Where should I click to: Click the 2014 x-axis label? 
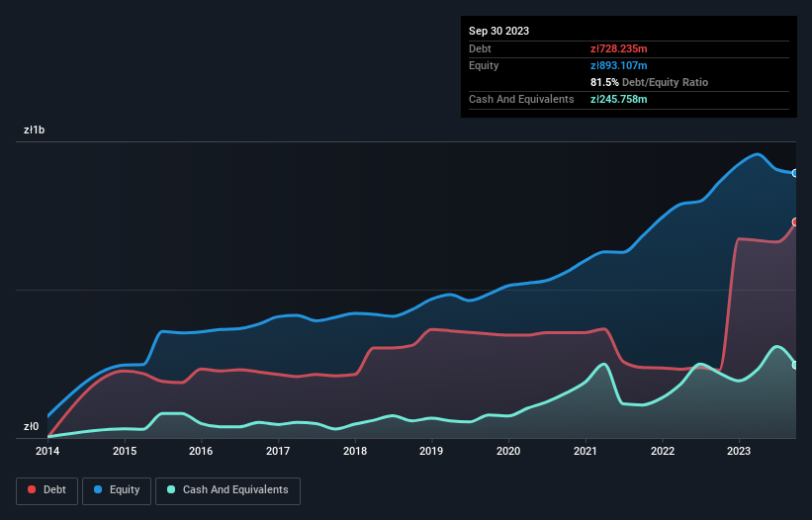tap(47, 451)
